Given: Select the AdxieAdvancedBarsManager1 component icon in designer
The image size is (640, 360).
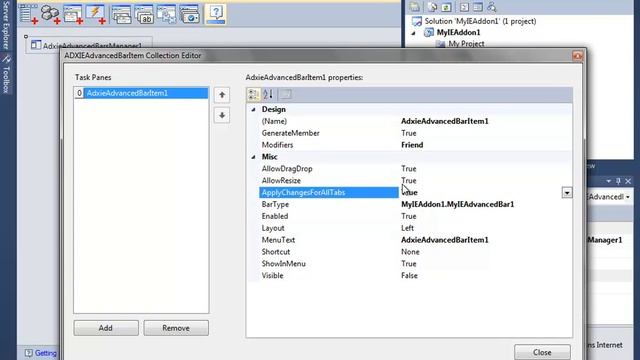Looking at the screenshot, I should (36, 45).
